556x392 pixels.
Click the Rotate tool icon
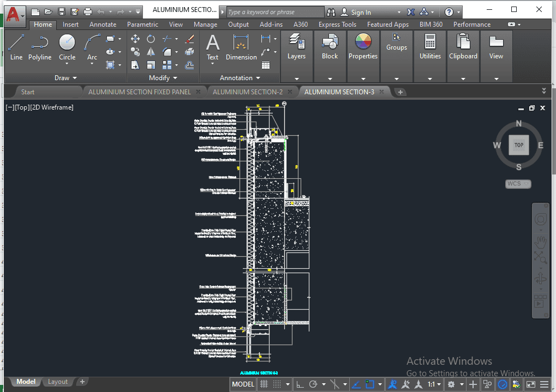151,39
